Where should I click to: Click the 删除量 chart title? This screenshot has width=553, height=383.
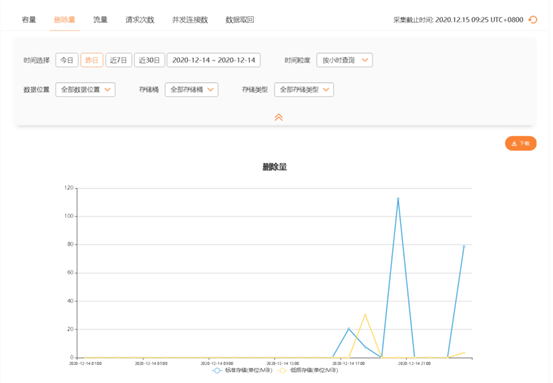274,167
